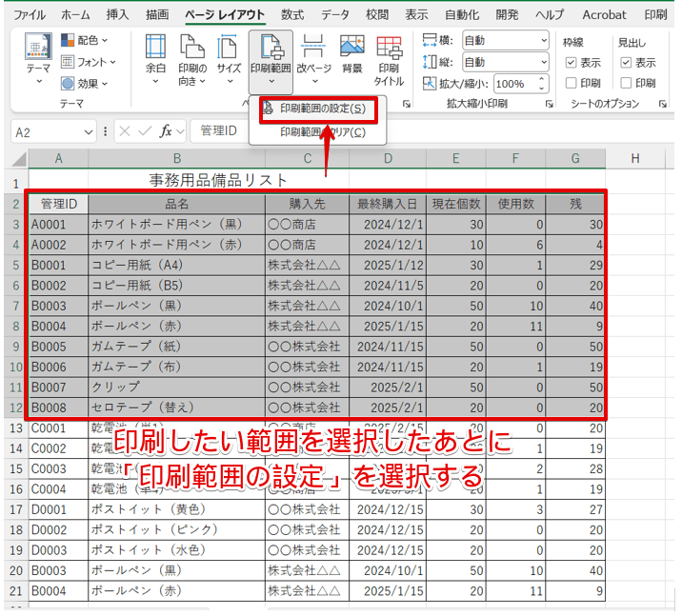
Task: Uncheck 枠線 表示 gridlines view checkbox
Action: (571, 63)
